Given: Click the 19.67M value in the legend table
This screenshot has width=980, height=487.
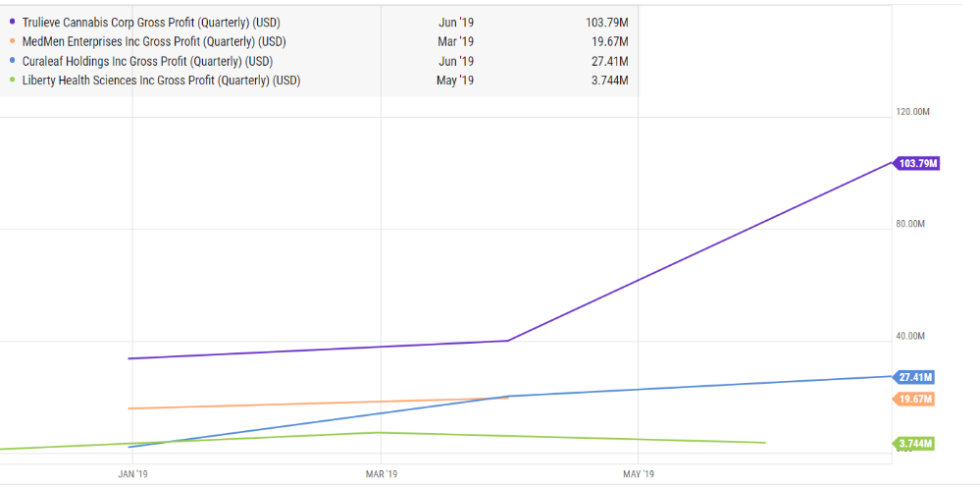Looking at the screenshot, I should (610, 42).
